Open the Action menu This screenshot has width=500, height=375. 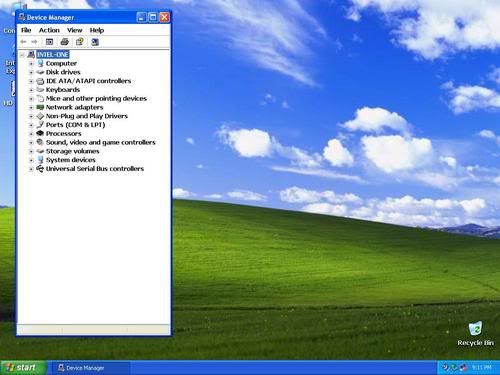point(49,30)
